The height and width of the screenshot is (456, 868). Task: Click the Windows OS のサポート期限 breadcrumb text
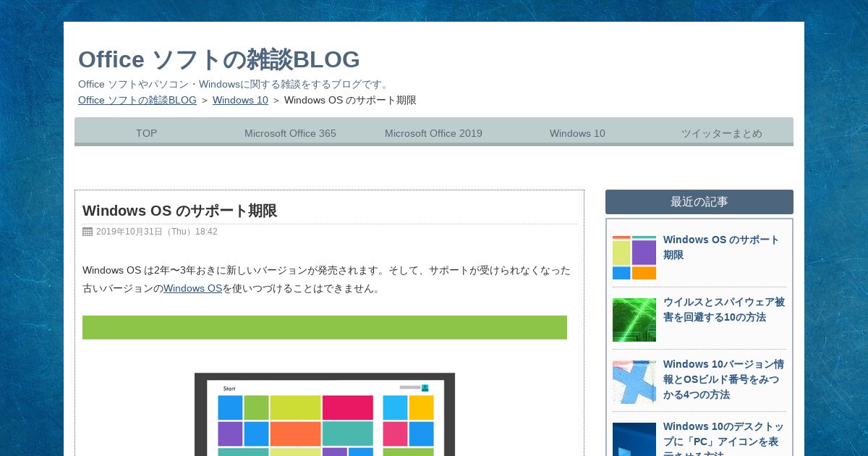(x=350, y=100)
